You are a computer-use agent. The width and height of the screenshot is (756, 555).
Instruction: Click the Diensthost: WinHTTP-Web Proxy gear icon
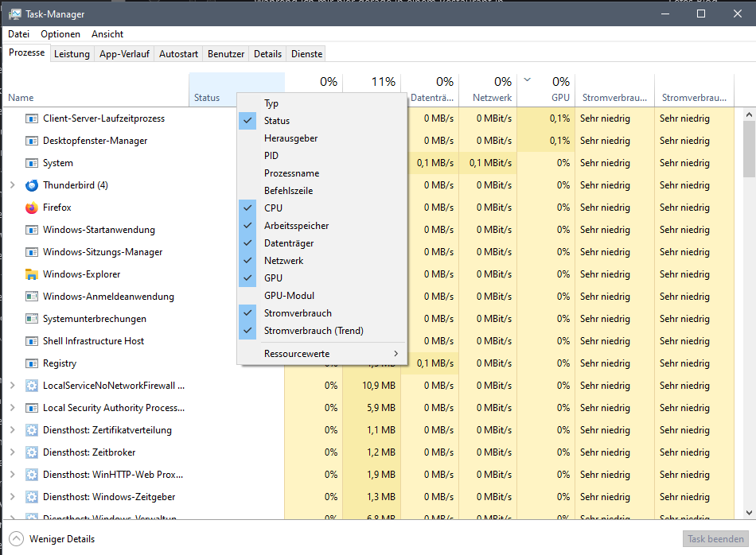(31, 475)
